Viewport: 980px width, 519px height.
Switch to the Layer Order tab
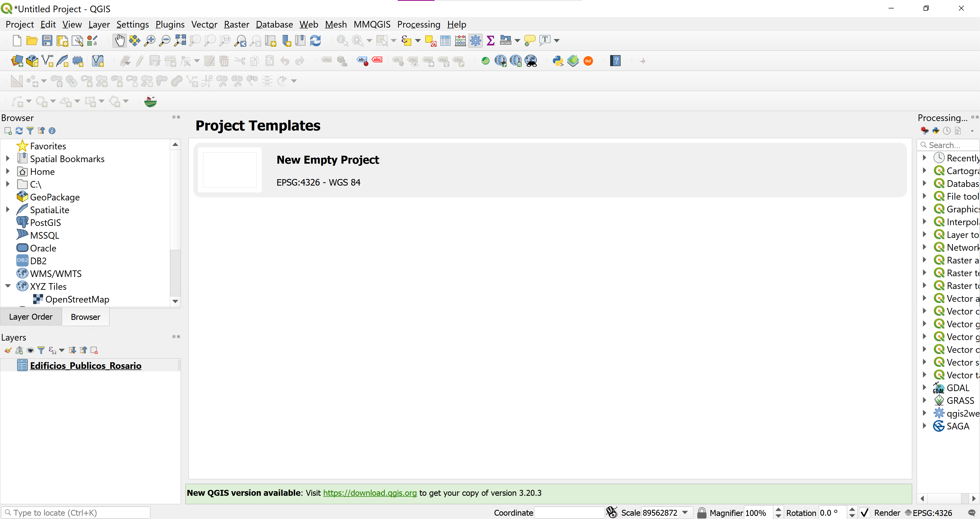pyautogui.click(x=31, y=317)
